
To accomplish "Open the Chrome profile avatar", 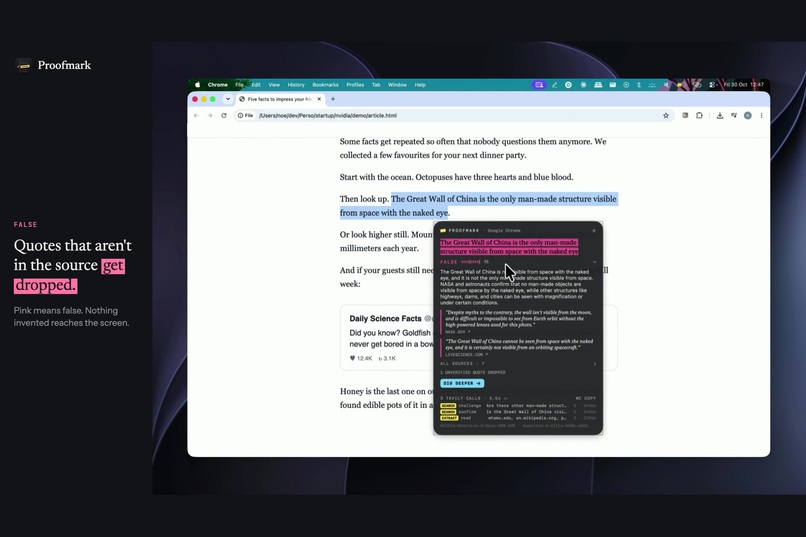I will tap(748, 116).
